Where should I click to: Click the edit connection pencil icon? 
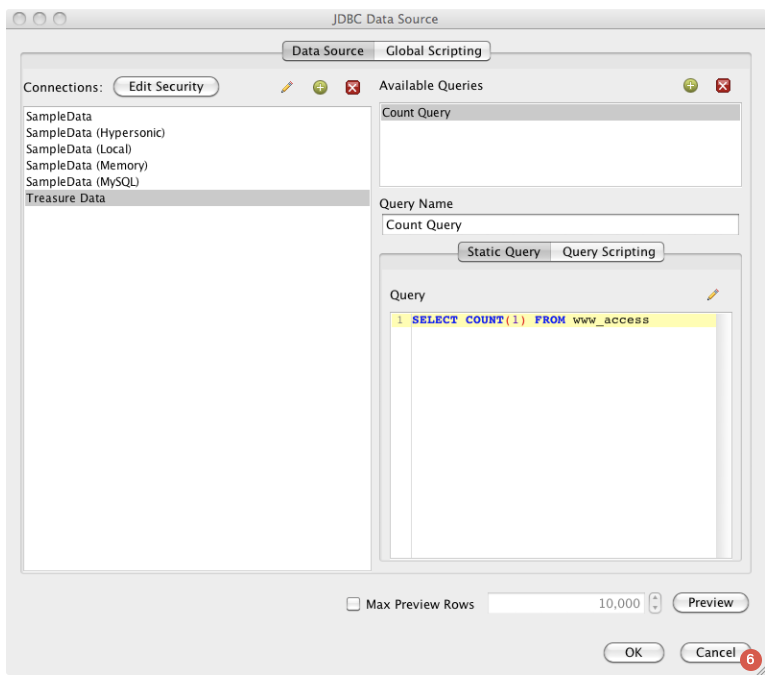click(x=287, y=87)
